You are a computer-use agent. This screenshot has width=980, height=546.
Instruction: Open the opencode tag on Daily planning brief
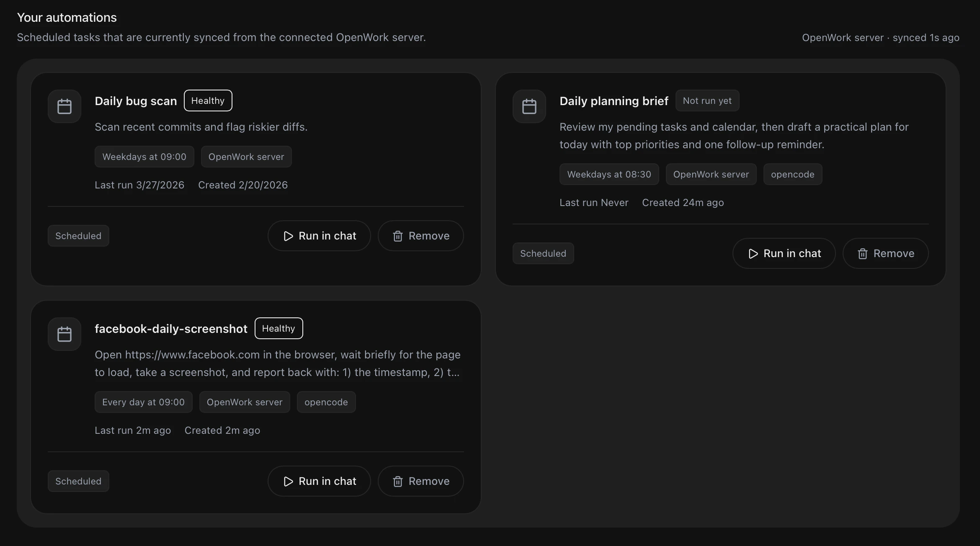pyautogui.click(x=792, y=174)
